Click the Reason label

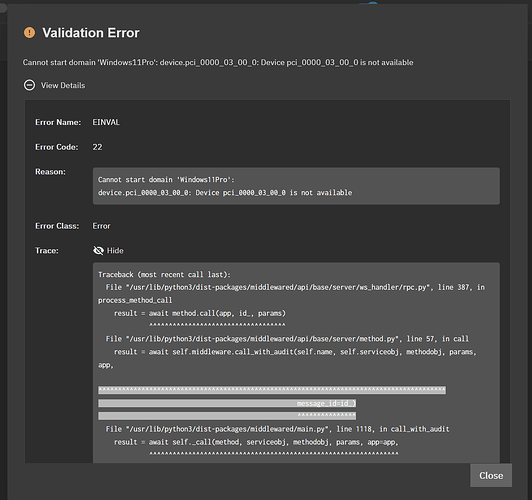(x=51, y=172)
